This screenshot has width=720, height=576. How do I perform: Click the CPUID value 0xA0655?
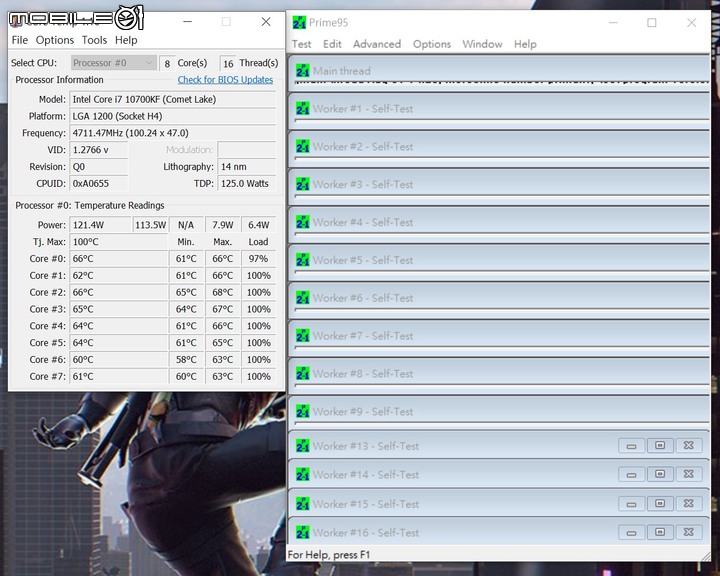pos(99,183)
